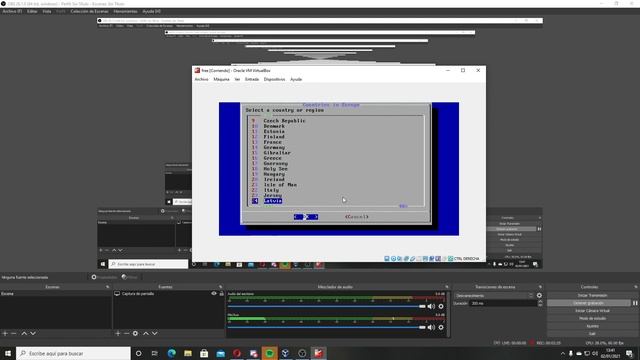
Task: Move scene down with arrow in Escenas panel
Action: (x=33, y=333)
